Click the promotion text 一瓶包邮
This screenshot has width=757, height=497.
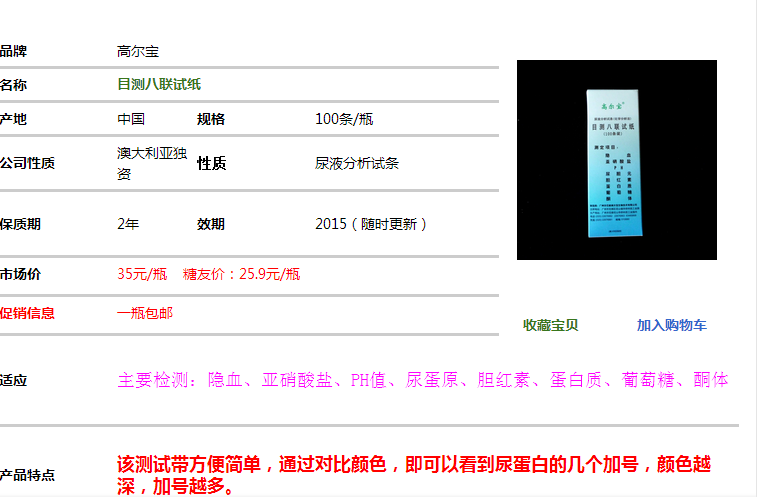point(145,313)
